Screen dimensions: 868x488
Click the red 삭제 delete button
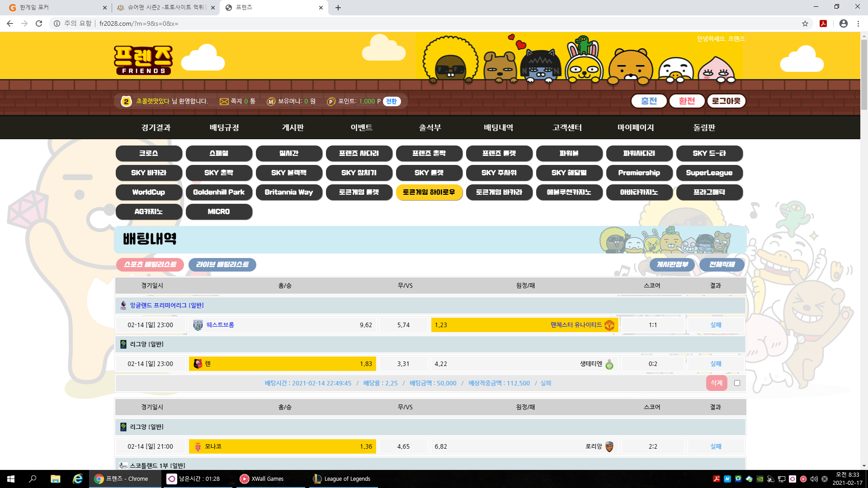pos(717,383)
